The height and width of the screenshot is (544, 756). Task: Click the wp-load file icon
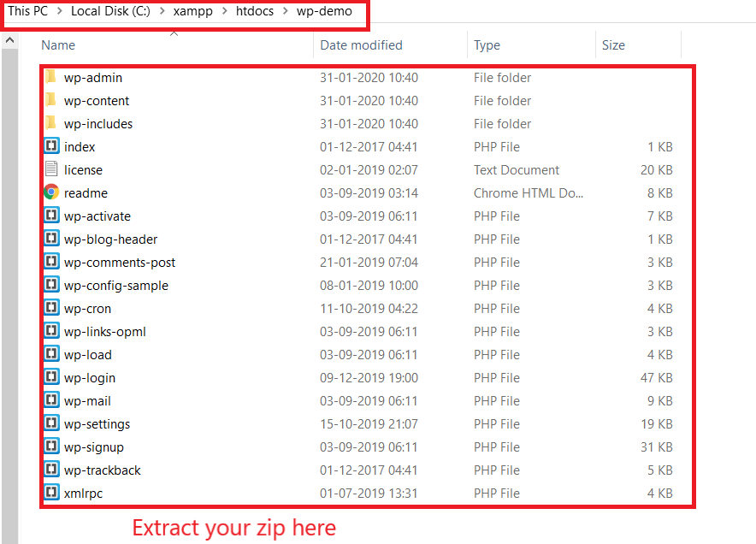pos(51,354)
